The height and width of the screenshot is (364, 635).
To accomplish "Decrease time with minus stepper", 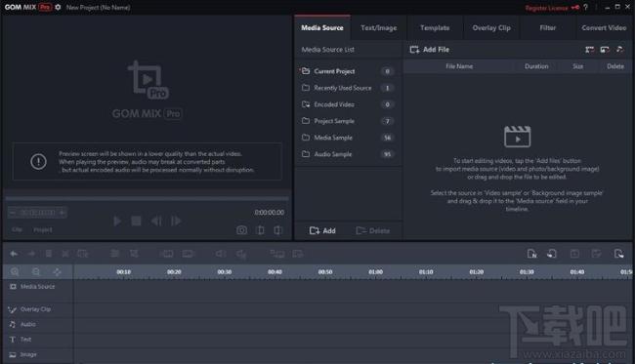I will click(x=13, y=213).
